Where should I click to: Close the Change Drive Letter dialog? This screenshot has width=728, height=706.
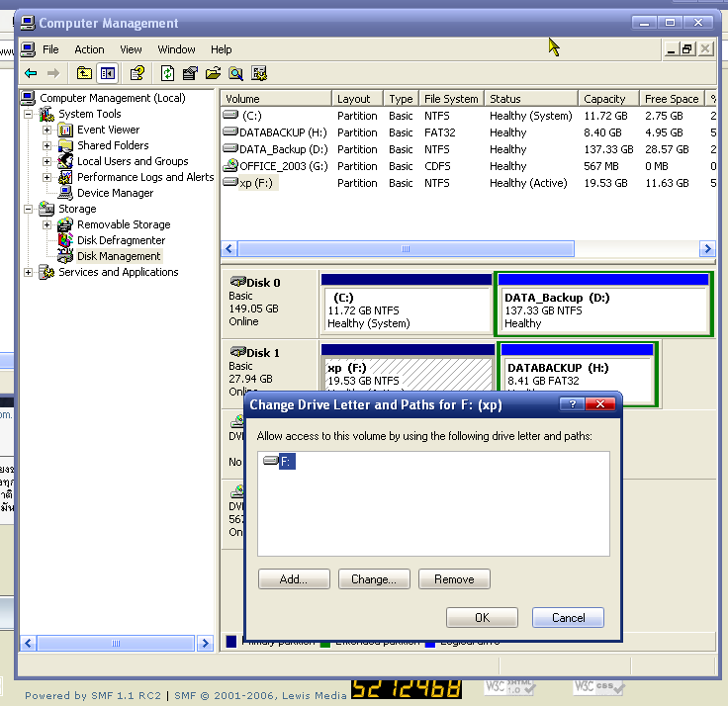(x=599, y=404)
